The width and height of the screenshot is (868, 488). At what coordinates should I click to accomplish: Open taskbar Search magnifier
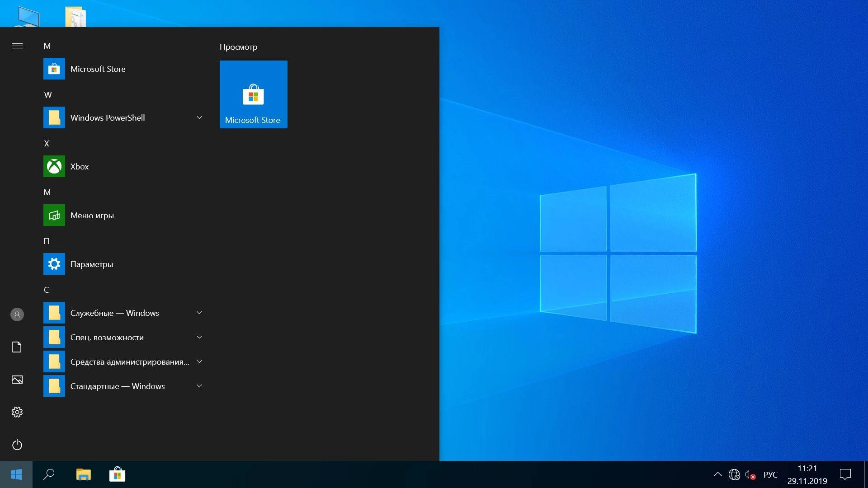[49, 474]
